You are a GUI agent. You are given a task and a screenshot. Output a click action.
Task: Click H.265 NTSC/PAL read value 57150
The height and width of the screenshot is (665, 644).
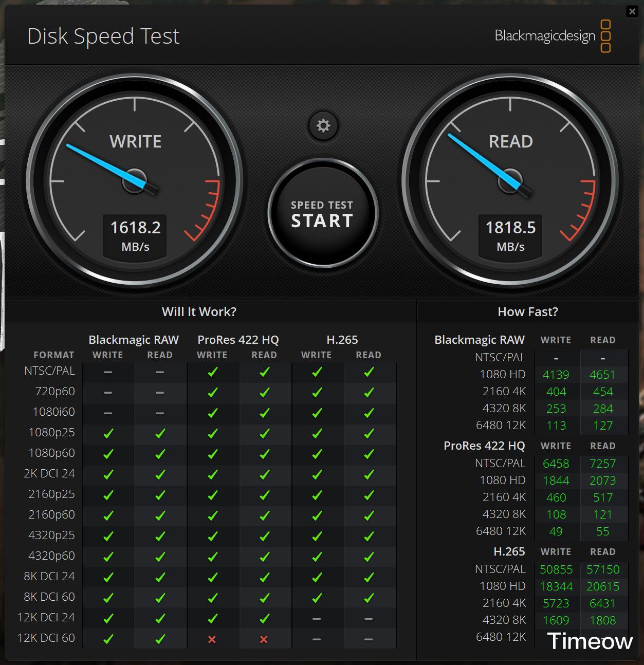click(603, 569)
